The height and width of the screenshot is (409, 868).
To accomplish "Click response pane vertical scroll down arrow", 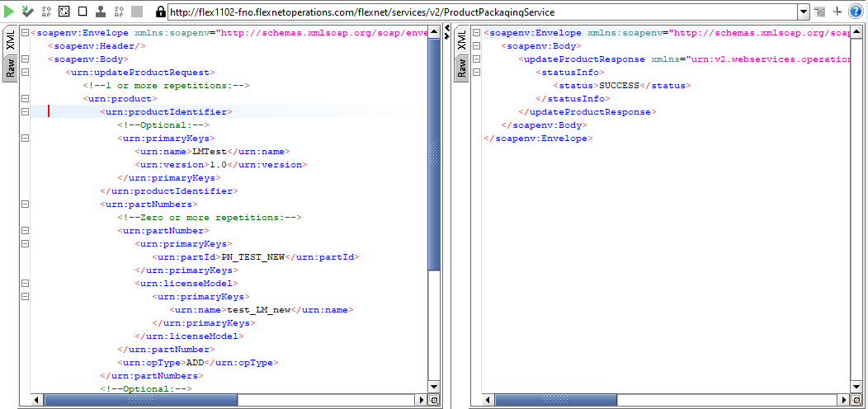I will [859, 387].
